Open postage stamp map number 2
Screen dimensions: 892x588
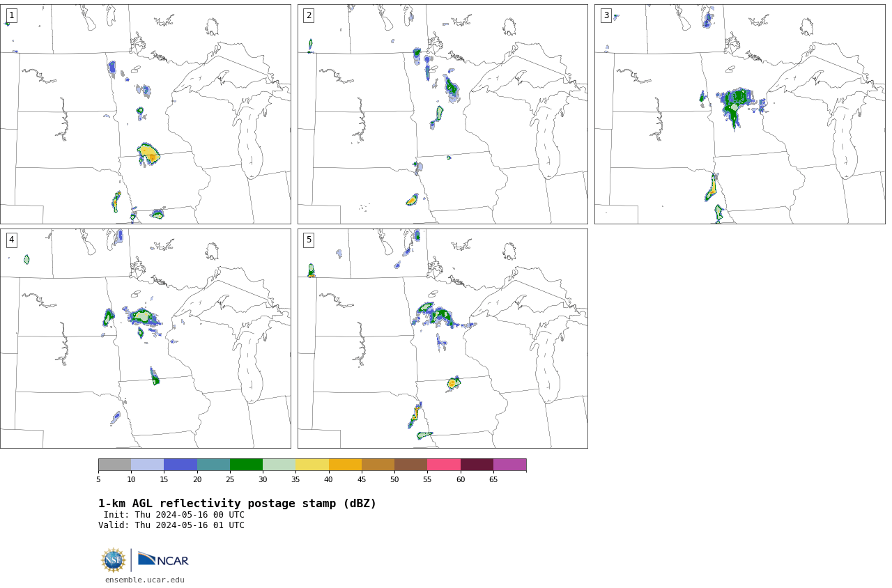coord(443,114)
